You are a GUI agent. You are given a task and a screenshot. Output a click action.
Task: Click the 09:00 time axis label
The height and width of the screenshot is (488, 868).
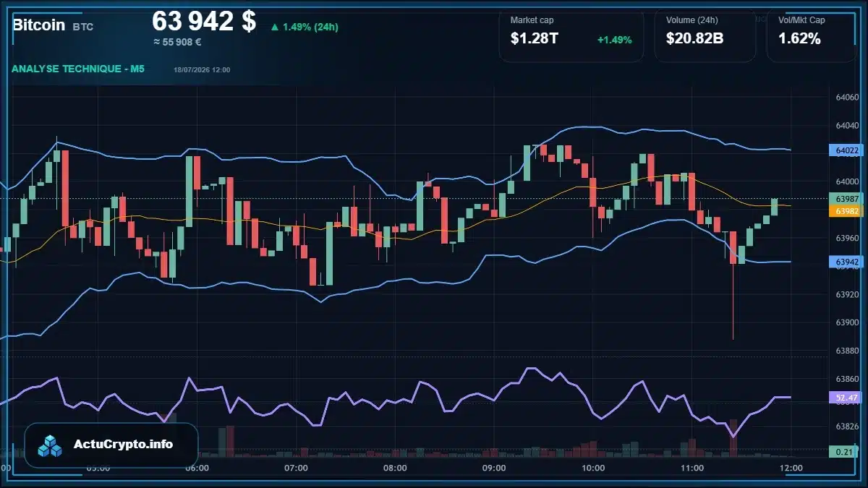494,468
